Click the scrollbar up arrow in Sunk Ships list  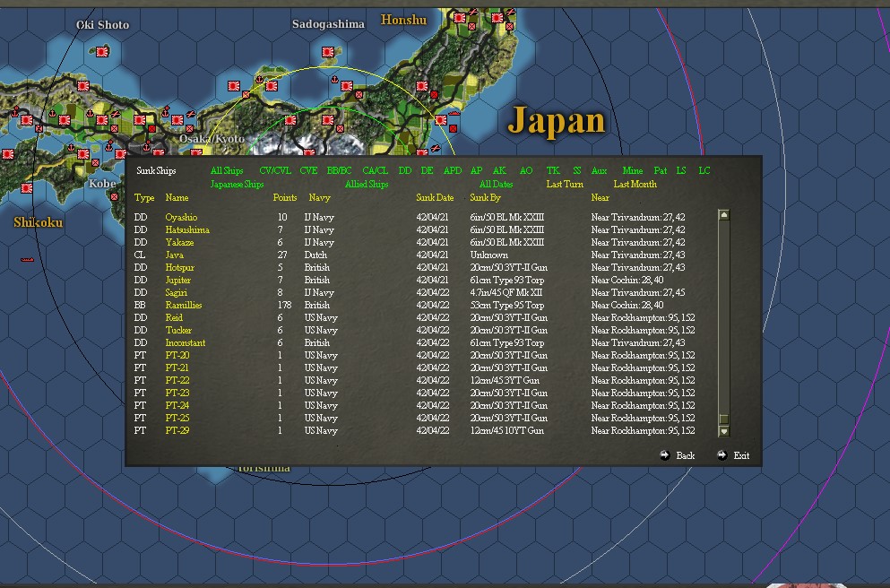click(x=723, y=214)
